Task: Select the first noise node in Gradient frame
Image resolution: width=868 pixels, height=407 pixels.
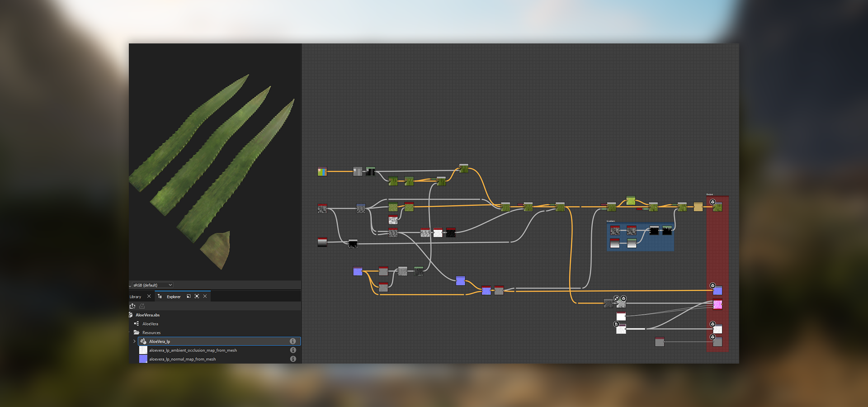Action: [x=615, y=231]
